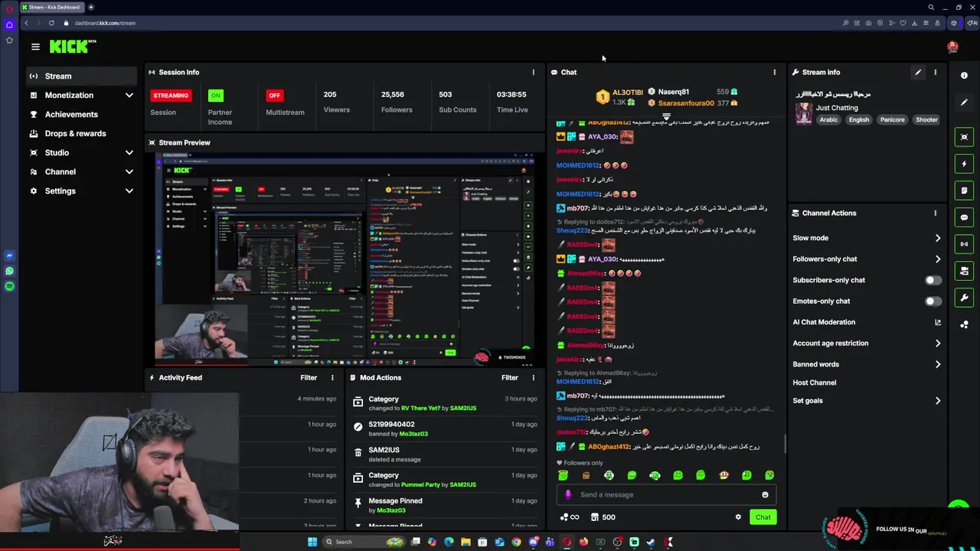Expand the Channel sidebar section
The image size is (980, 551).
pos(129,172)
